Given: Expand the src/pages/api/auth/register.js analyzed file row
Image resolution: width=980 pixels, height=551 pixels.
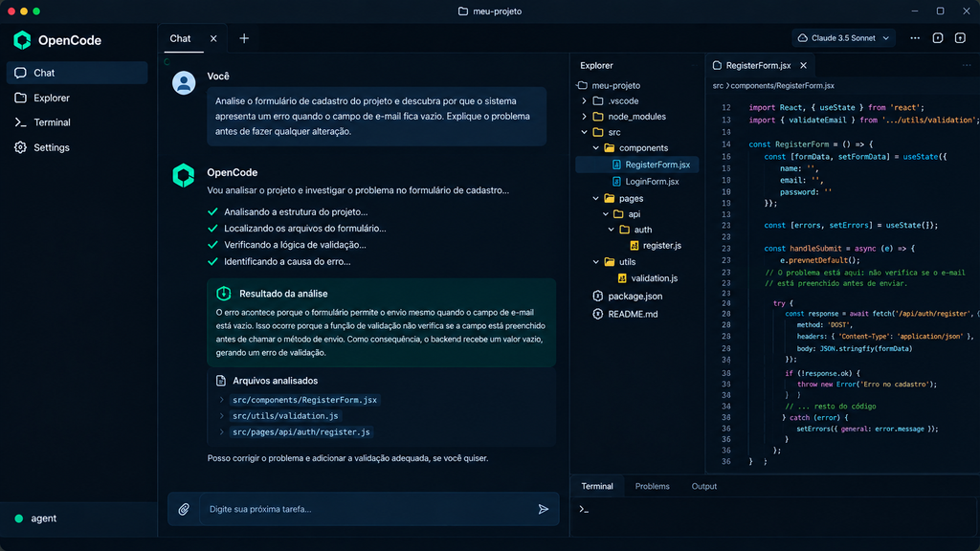Looking at the screenshot, I should point(221,431).
